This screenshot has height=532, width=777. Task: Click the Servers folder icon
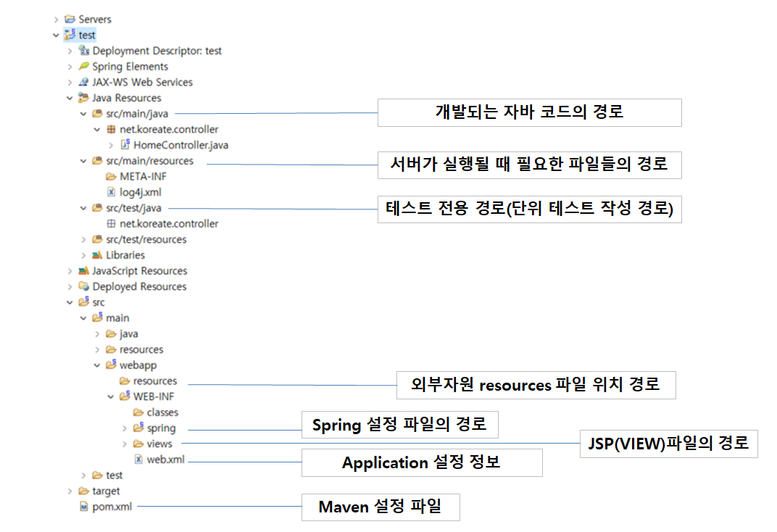[x=70, y=19]
